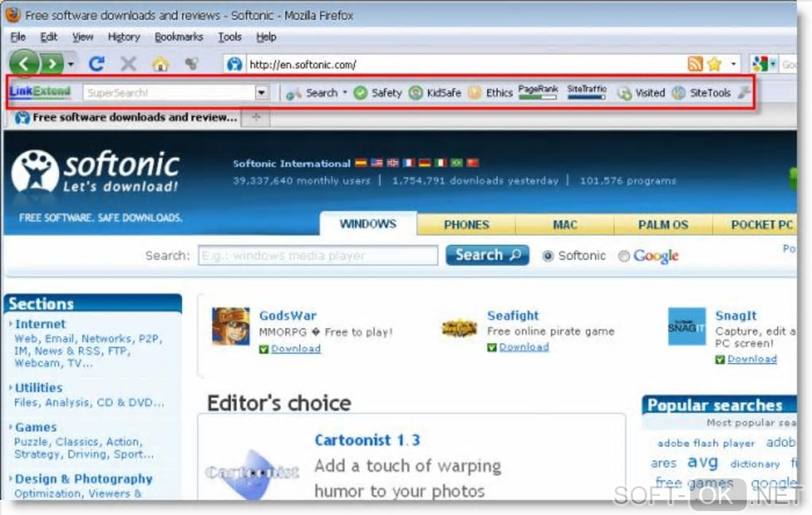This screenshot has height=515, width=812.
Task: Open the SuperSearch dropdown arrow
Action: pos(262,92)
